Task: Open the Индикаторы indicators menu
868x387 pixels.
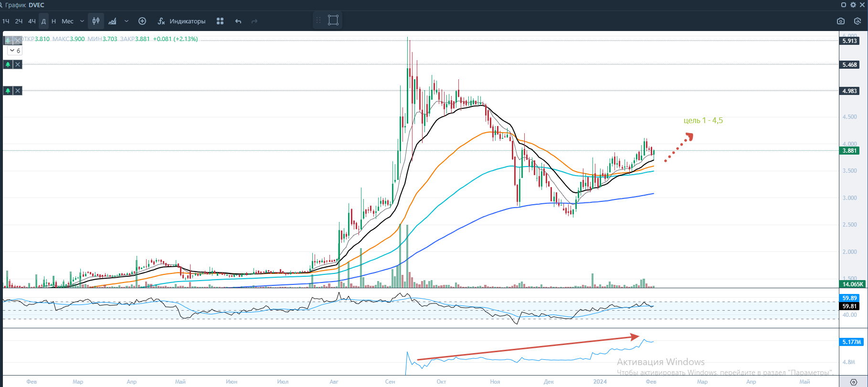Action: [181, 21]
